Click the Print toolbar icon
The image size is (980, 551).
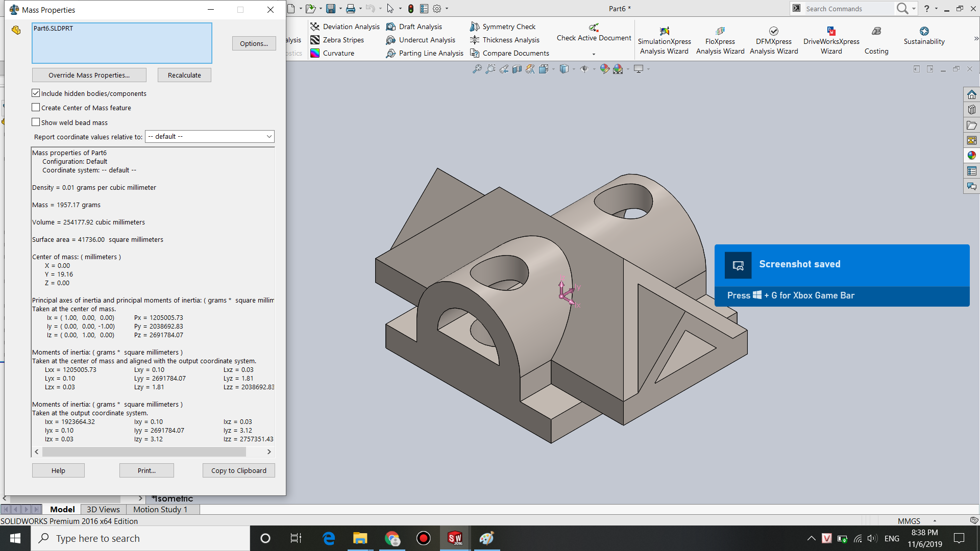pos(351,9)
